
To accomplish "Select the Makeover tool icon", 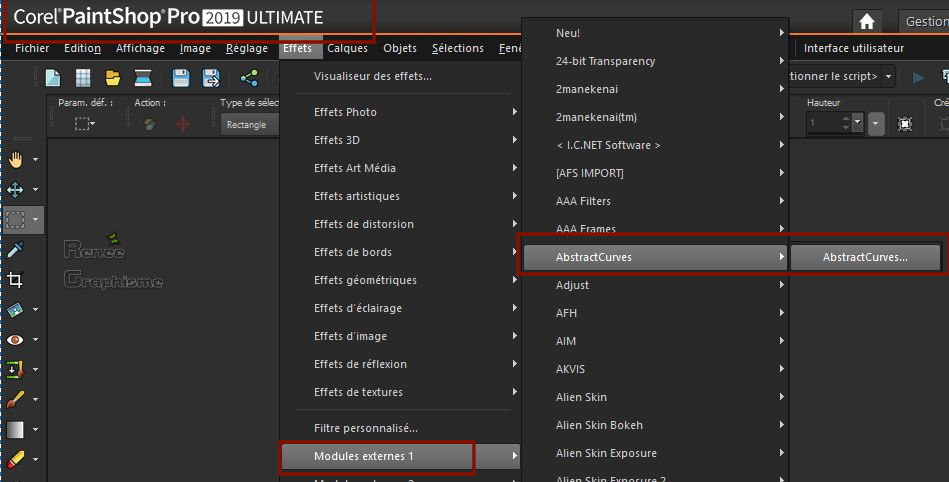I will pyautogui.click(x=15, y=369).
